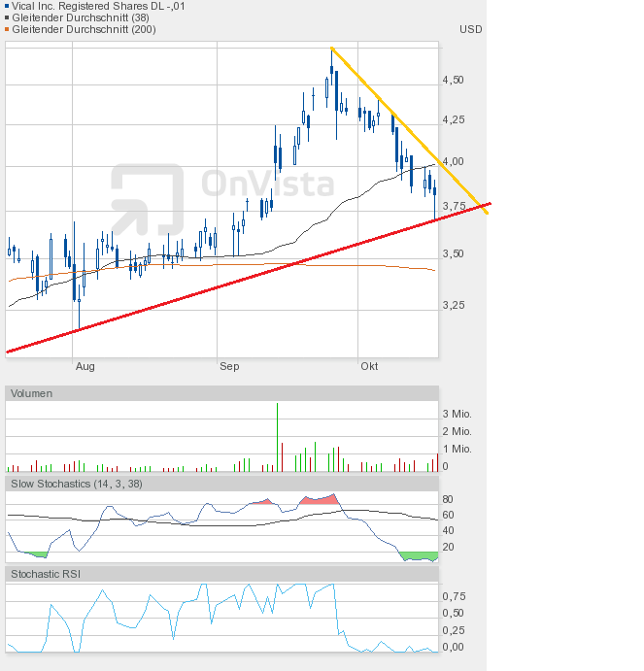644x671 pixels.
Task: Click the Volumen panel header
Action: 221,393
